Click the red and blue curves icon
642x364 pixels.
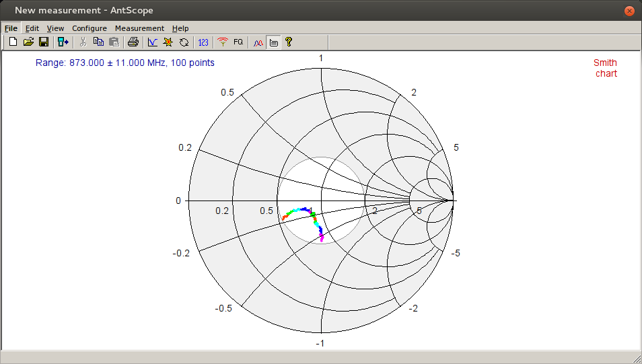click(x=258, y=42)
